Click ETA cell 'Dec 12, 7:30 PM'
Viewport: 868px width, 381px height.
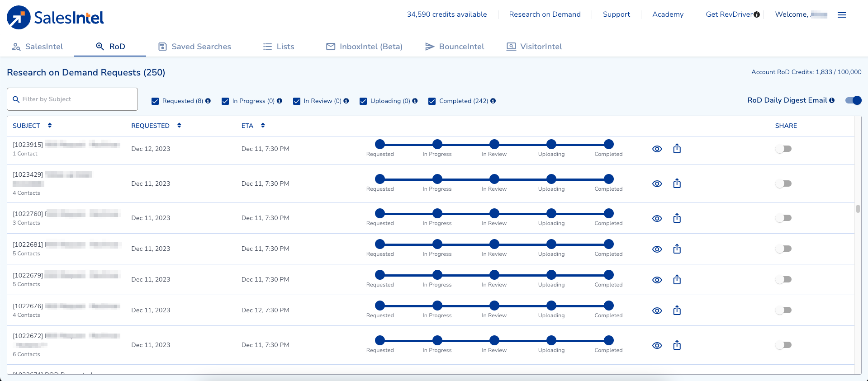coord(265,310)
